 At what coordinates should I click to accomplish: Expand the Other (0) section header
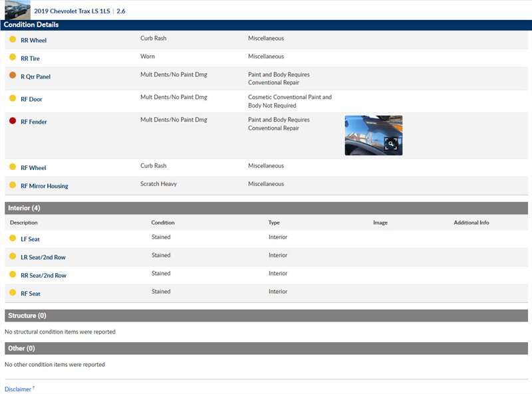[266, 348]
